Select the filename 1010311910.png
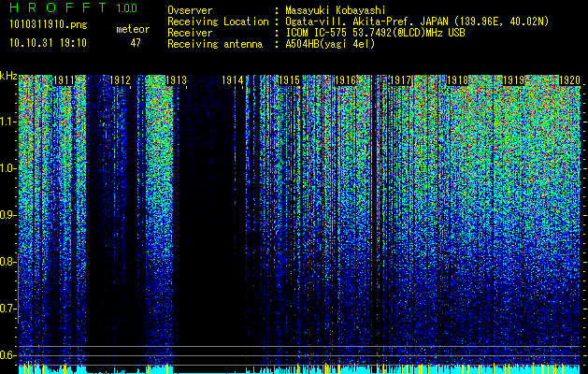The height and width of the screenshot is (374, 588). click(x=48, y=25)
